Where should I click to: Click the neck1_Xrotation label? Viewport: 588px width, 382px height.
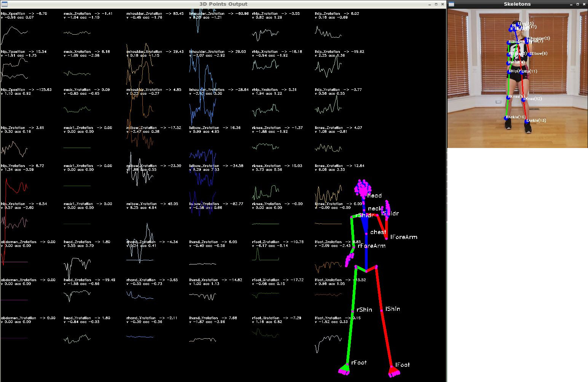click(78, 166)
